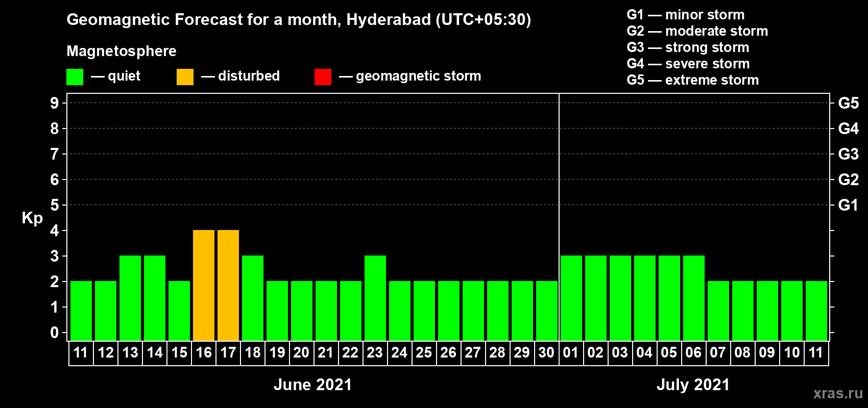Screen dimensions: 868x408
Task: Click the G4 marker on right axis
Action: click(849, 129)
